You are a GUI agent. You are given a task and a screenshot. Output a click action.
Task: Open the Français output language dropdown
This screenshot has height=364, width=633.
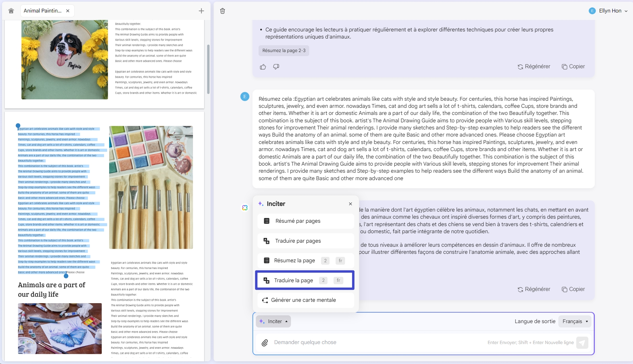tap(575, 321)
